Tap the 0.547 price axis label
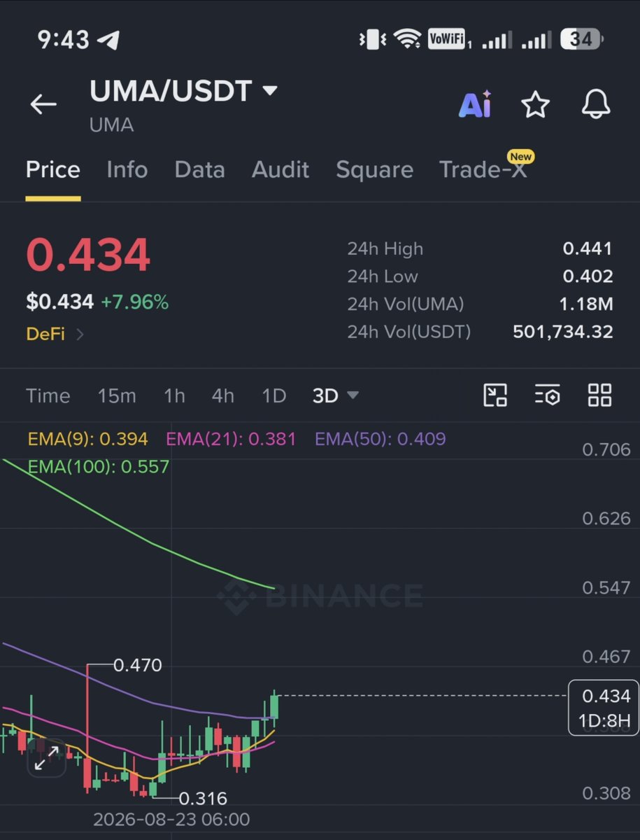This screenshot has height=840, width=640. [x=606, y=587]
